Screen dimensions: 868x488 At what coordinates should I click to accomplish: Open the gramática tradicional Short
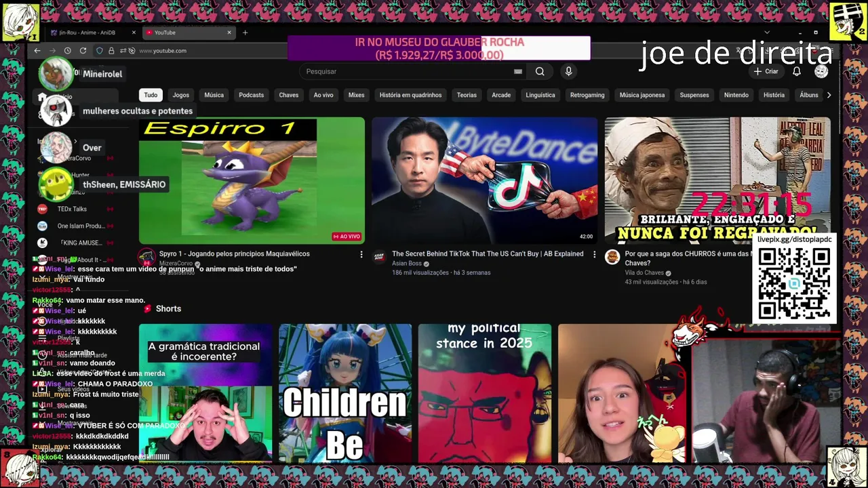(x=205, y=394)
